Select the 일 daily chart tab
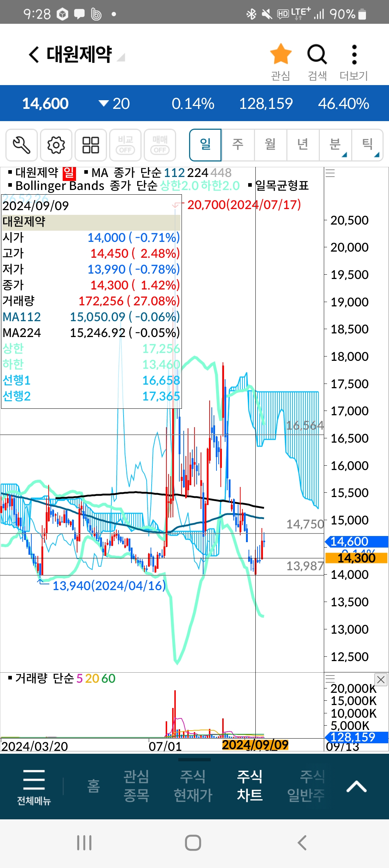389x868 pixels. point(205,145)
